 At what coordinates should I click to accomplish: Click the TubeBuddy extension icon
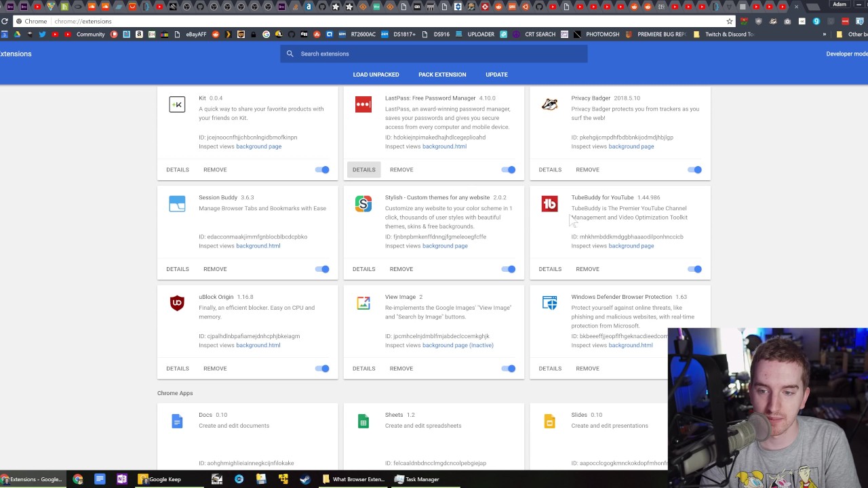[549, 204]
